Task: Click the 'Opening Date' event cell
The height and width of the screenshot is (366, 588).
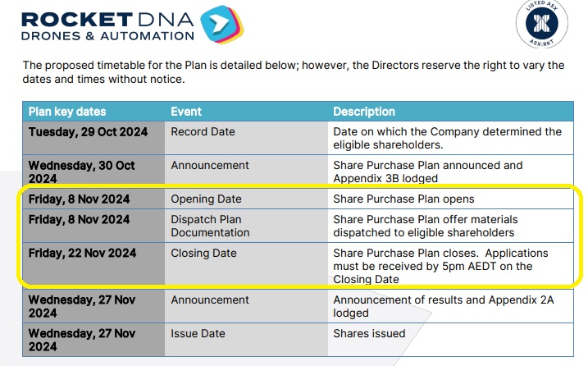Action: click(x=246, y=199)
